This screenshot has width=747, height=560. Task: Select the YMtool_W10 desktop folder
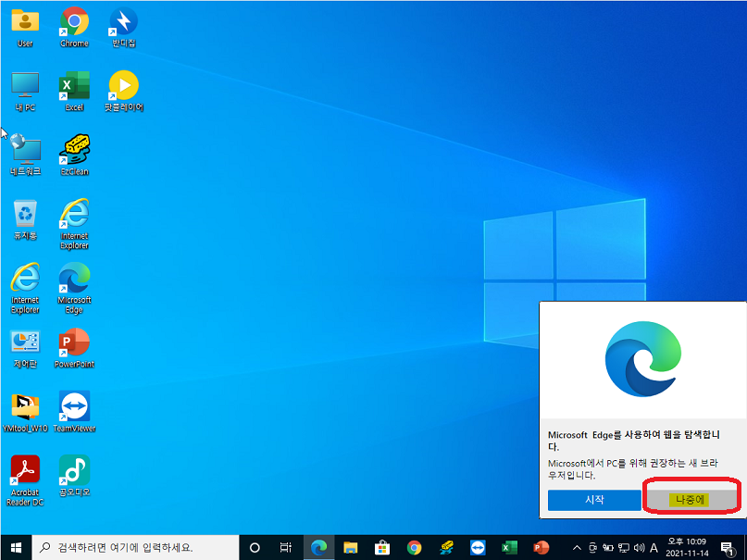[25, 413]
